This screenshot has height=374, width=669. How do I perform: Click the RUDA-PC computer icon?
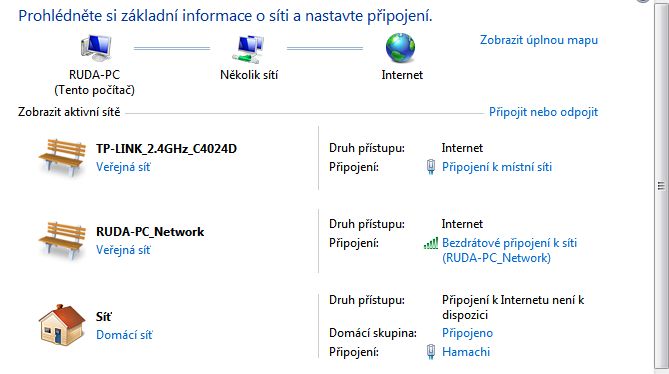(x=96, y=48)
